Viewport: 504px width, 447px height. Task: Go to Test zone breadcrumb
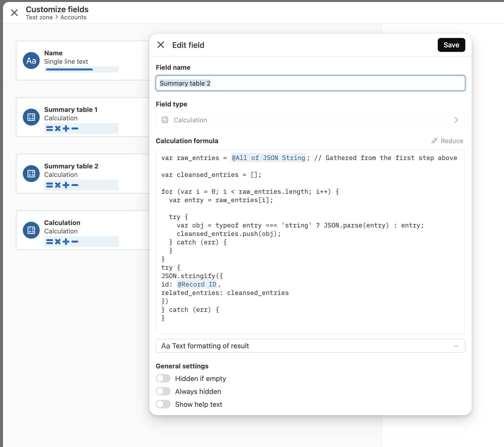(39, 17)
